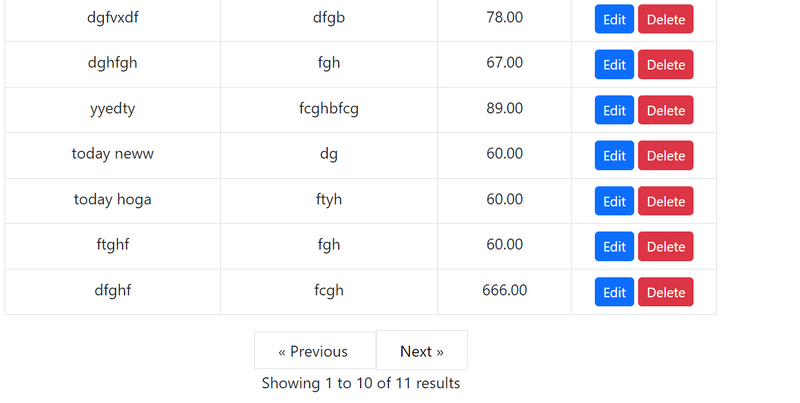Go to the Previous page
Viewport: 800px width, 403px height.
click(314, 351)
